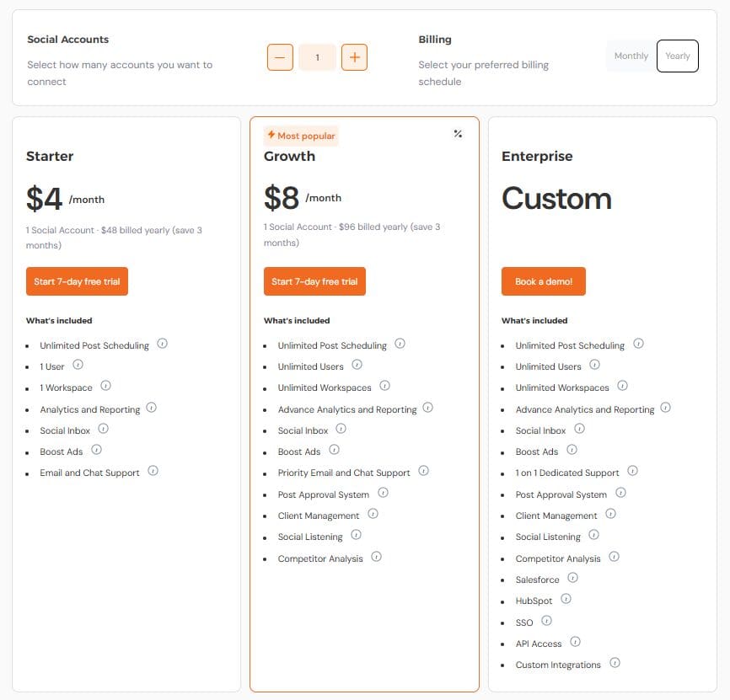Viewport: 730px width, 700px height.
Task: Click the lightning Most popular badge icon
Action: (x=272, y=134)
